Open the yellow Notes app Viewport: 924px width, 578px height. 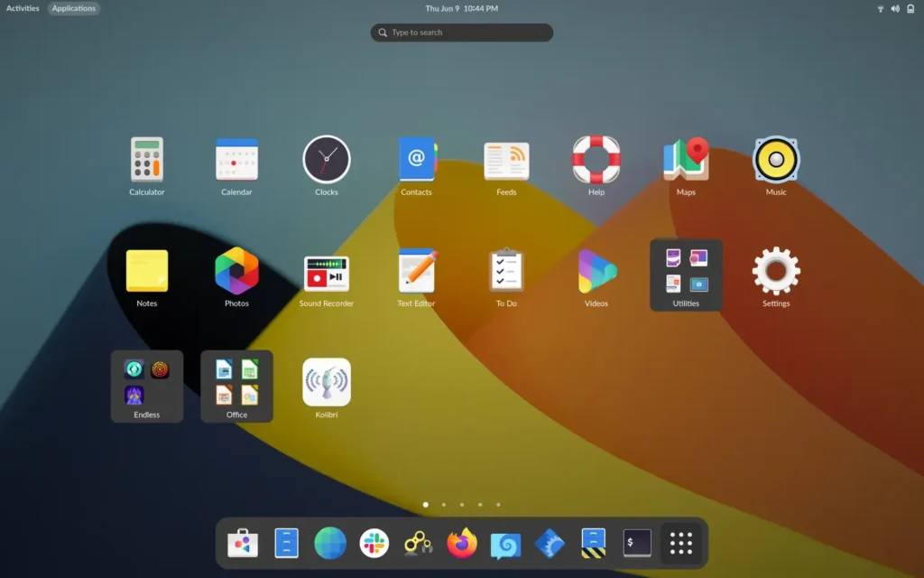147,271
